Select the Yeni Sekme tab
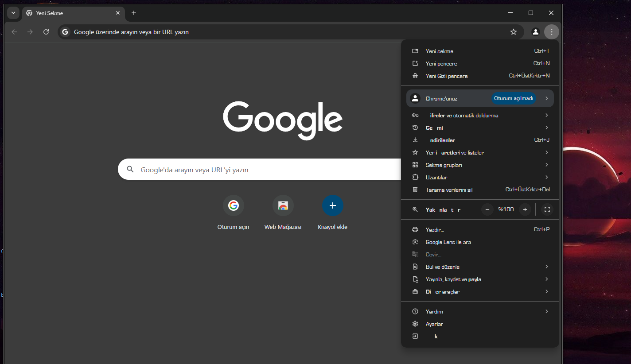The image size is (631, 364). (73, 13)
